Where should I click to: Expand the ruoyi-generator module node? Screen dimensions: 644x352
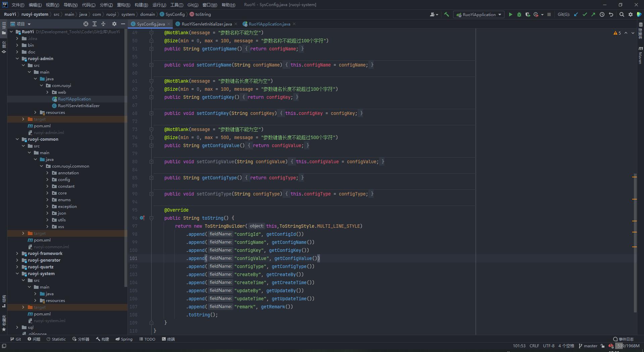[x=17, y=260]
